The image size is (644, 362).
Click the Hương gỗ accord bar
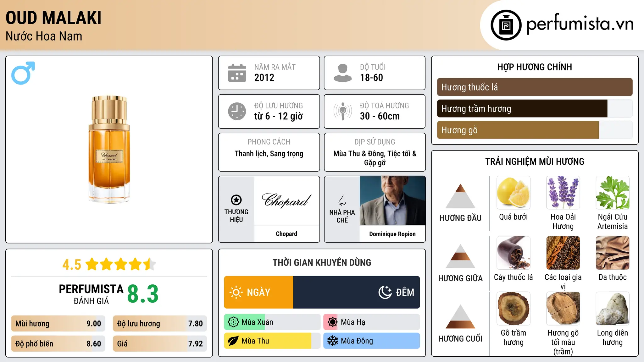(535, 130)
